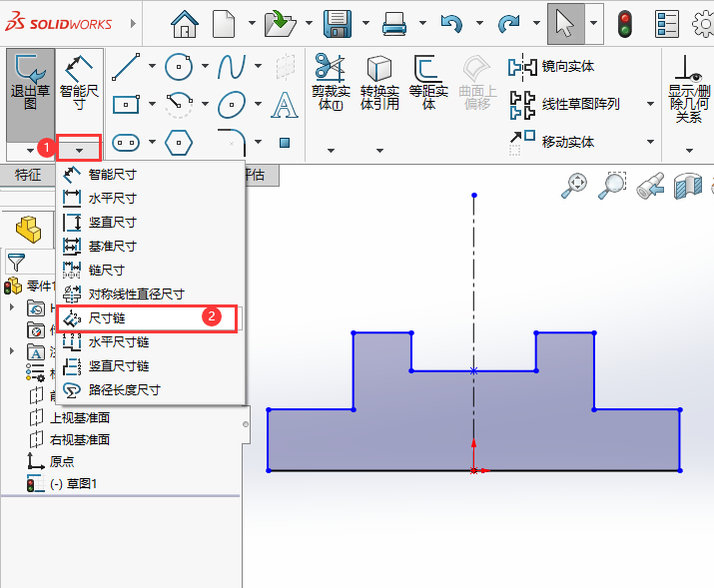This screenshot has width=714, height=588.
Task: Open the Smart Dimension dropdown arrow
Action: click(x=79, y=150)
